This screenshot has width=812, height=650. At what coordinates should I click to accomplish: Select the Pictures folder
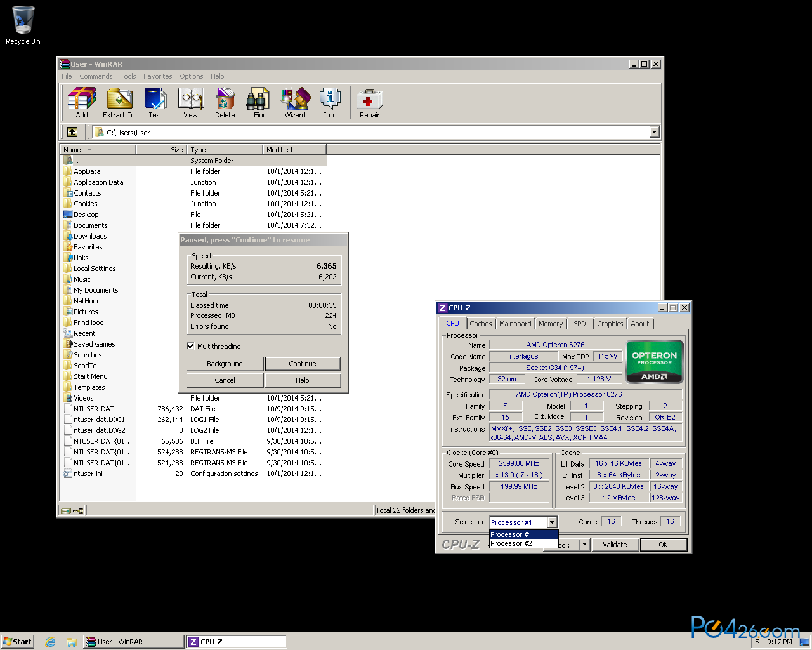(x=81, y=312)
